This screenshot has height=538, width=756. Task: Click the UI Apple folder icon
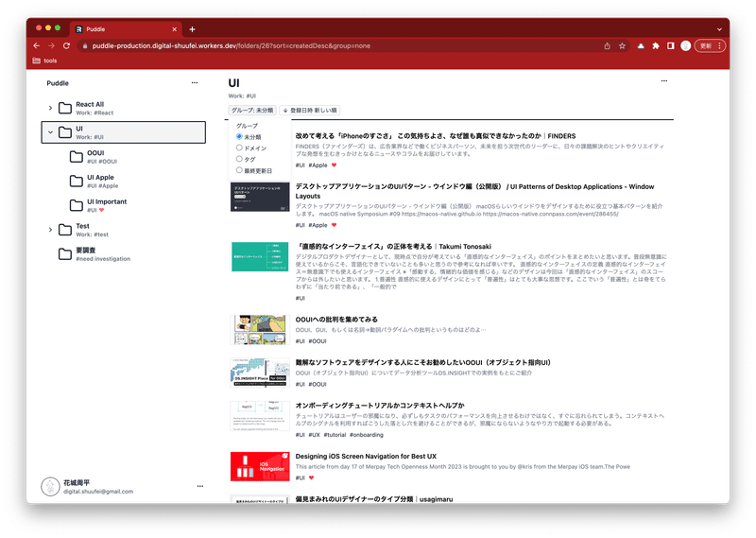[77, 181]
